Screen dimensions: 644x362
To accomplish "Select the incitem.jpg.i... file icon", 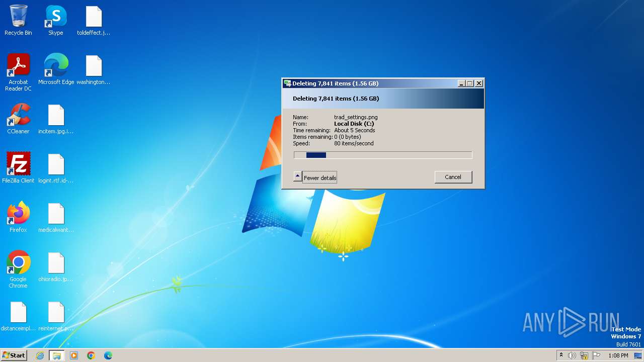I will pyautogui.click(x=56, y=119).
